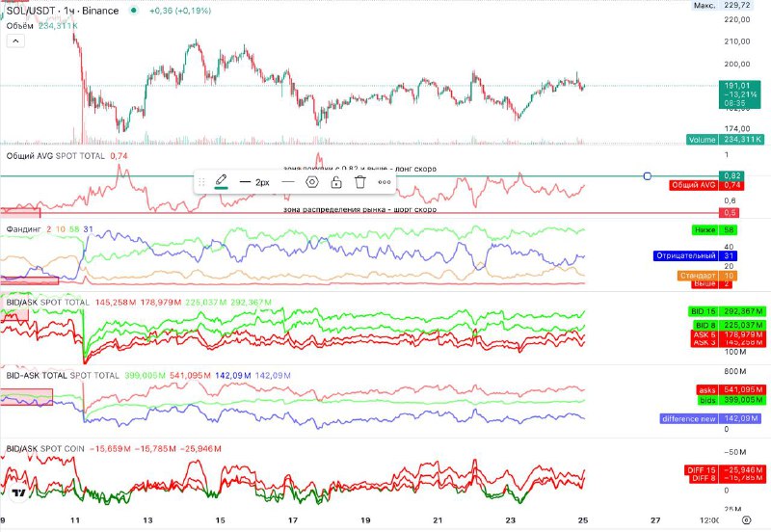This screenshot has width=771, height=532.
Task: Click the red Общий AVG price label
Action: [x=694, y=185]
